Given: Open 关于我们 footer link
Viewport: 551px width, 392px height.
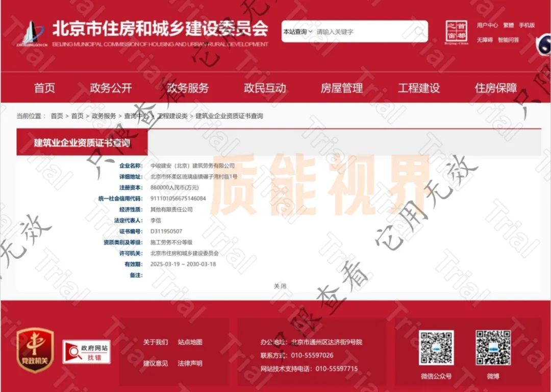Looking at the screenshot, I should (155, 342).
